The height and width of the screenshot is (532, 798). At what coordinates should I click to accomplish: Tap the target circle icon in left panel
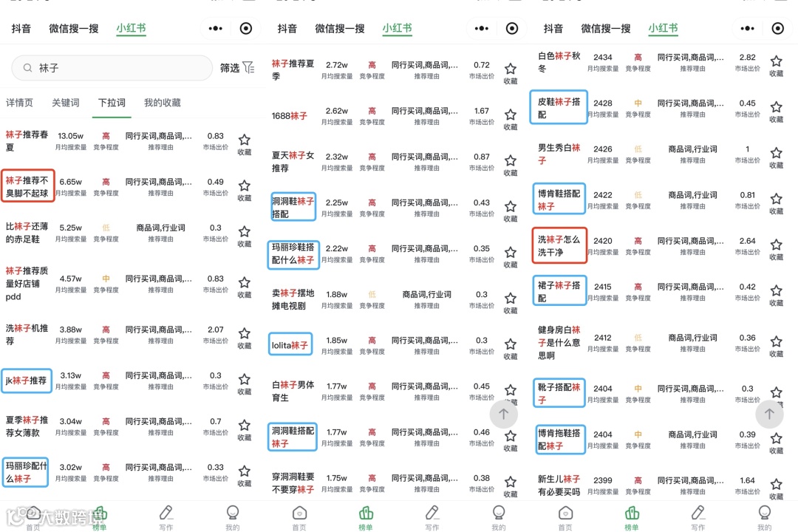246,29
